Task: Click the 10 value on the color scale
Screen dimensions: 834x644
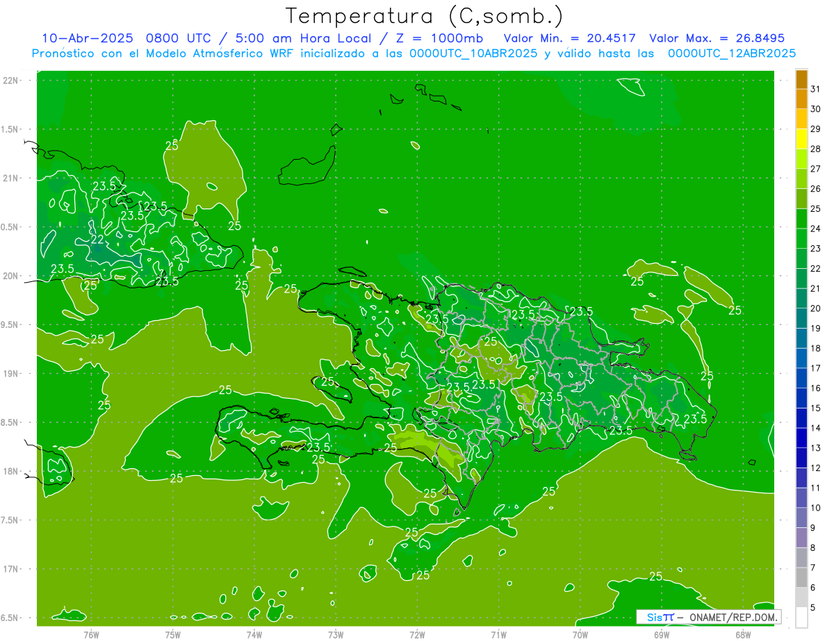Action: click(x=816, y=508)
